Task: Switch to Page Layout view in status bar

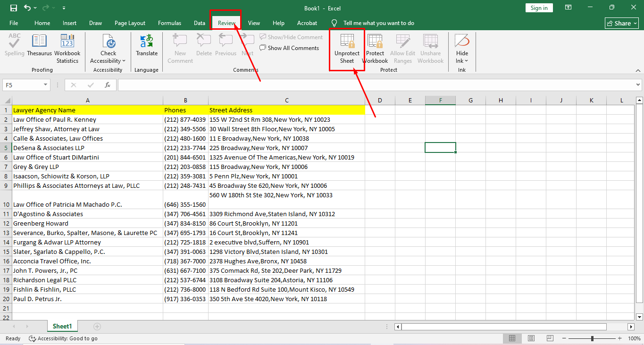Action: [x=531, y=338]
